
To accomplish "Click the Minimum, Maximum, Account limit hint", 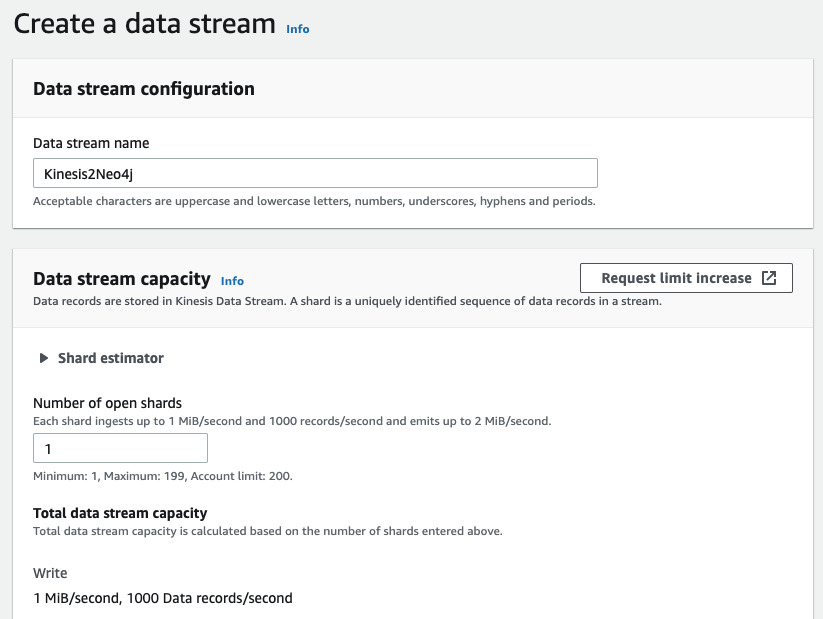I will 163,476.
